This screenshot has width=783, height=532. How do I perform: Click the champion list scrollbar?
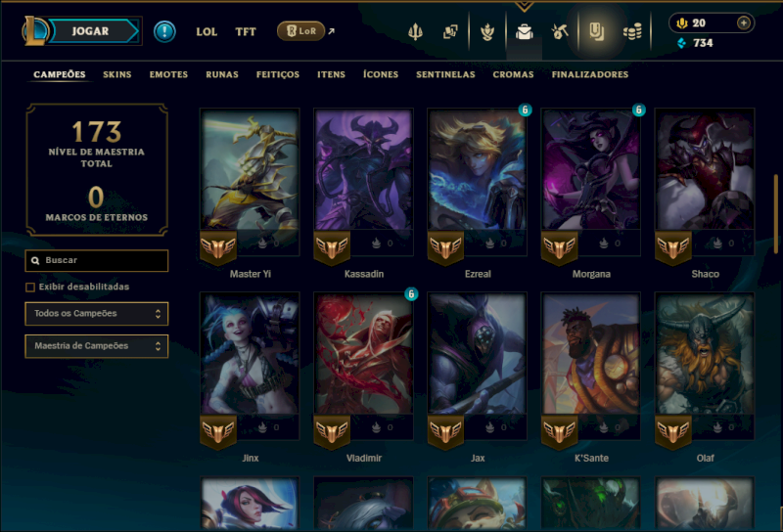coord(775,213)
